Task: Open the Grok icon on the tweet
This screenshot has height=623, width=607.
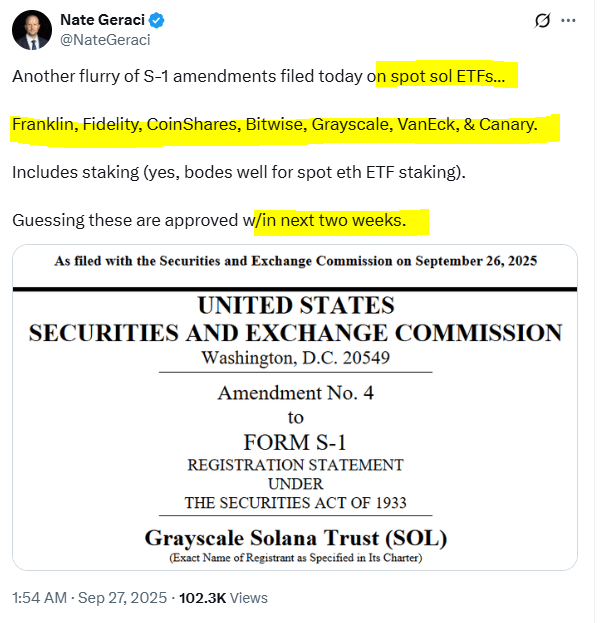Action: 542,20
